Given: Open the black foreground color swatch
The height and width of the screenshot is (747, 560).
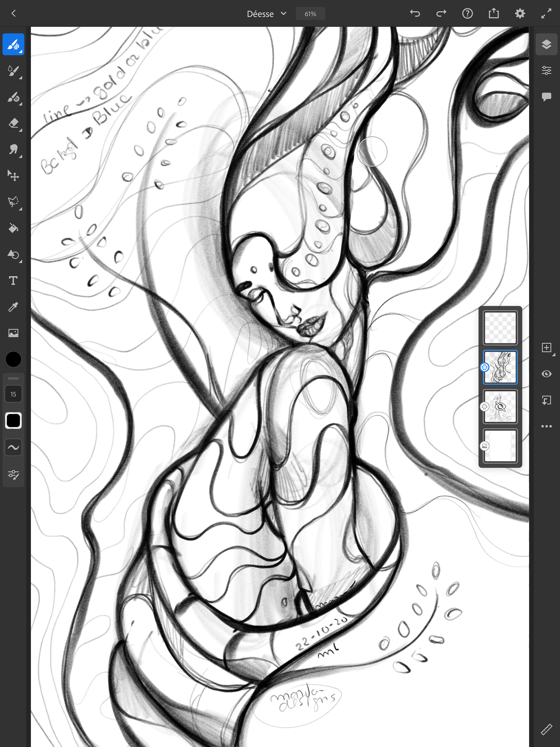Looking at the screenshot, I should [x=13, y=359].
